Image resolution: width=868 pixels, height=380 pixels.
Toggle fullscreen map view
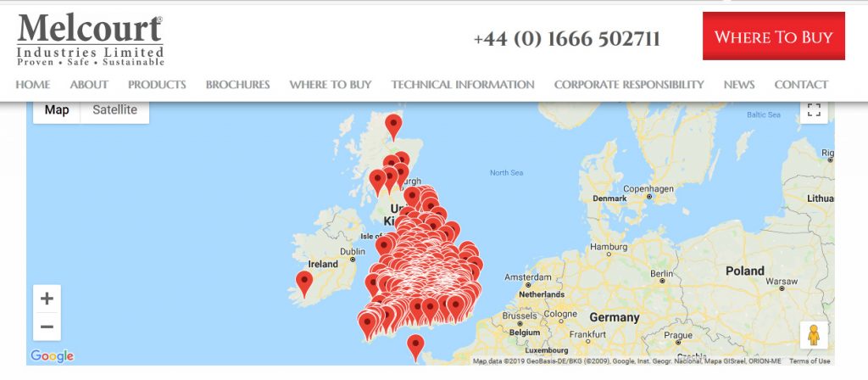[x=814, y=110]
